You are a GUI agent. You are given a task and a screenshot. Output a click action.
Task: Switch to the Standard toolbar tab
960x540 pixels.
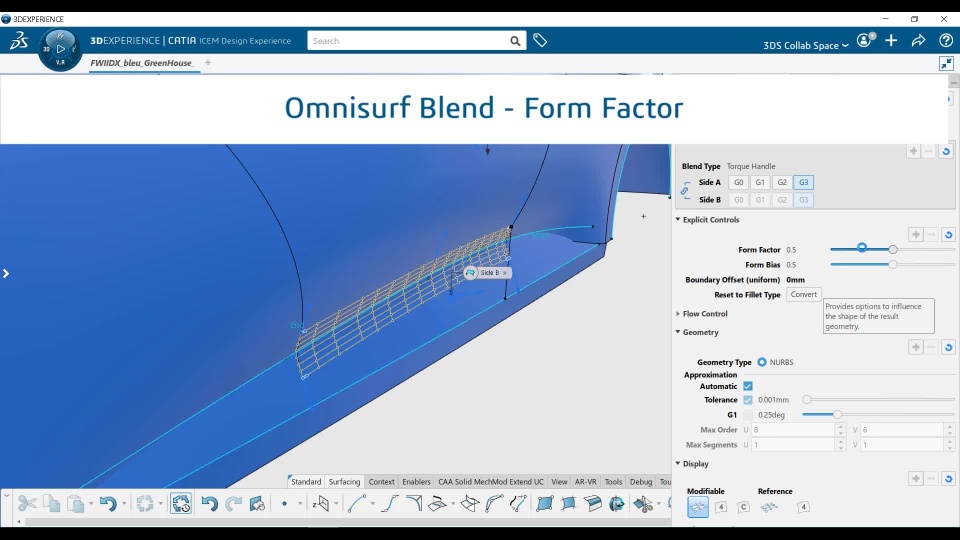[x=306, y=482]
